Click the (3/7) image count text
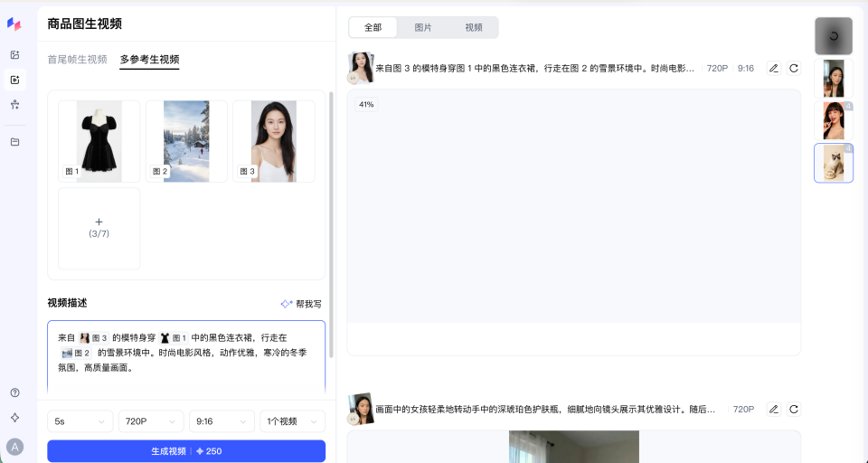The height and width of the screenshot is (463, 868). [x=99, y=233]
